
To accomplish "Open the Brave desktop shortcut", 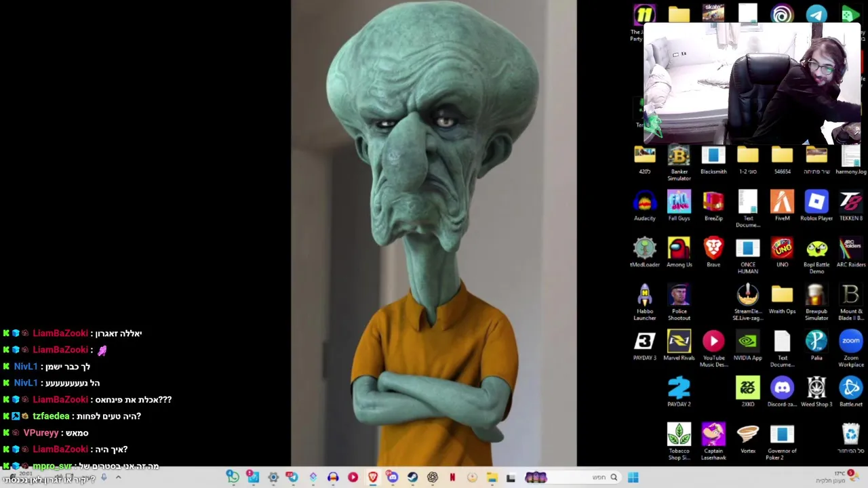I will (x=713, y=253).
